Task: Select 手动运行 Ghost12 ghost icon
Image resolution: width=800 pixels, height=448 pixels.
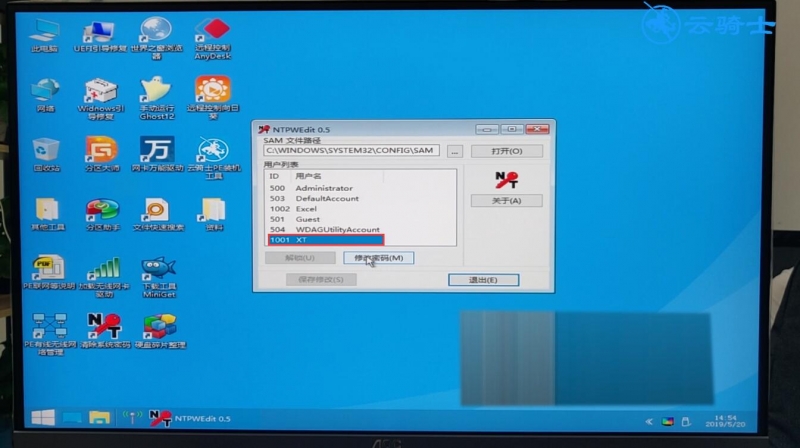Action: pos(157,97)
